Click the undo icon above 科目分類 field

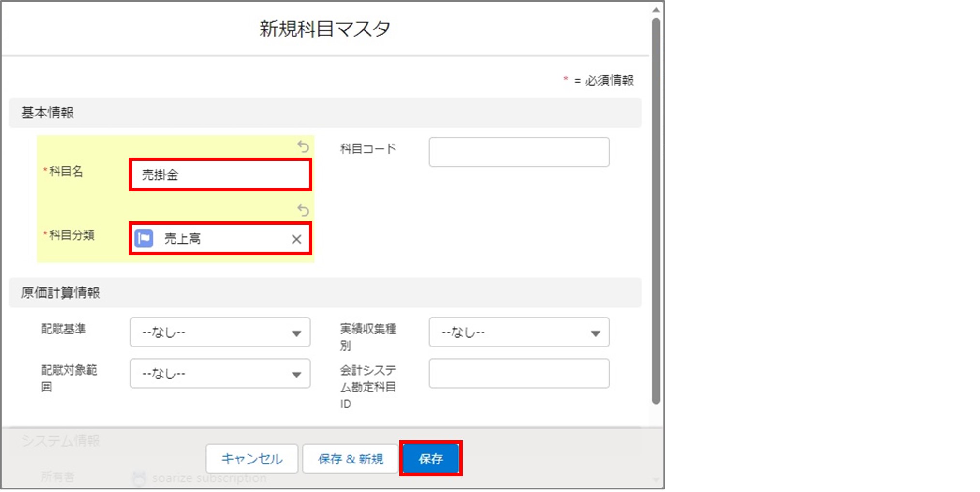303,210
